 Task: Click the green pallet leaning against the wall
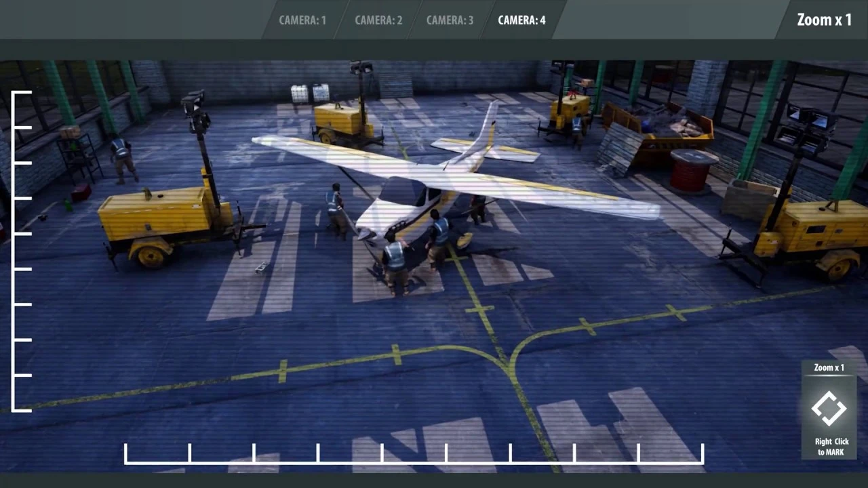point(614,146)
